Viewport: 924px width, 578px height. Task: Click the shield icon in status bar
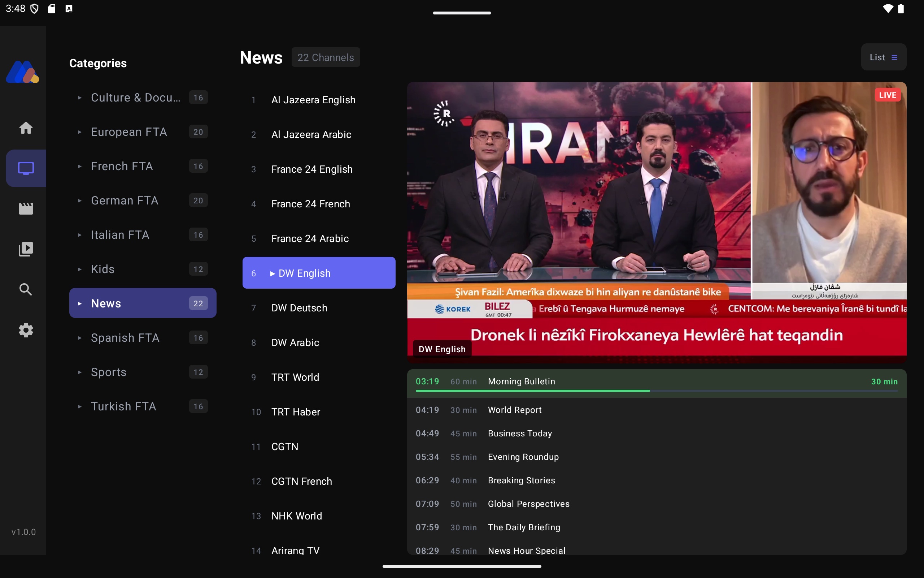[x=34, y=8]
